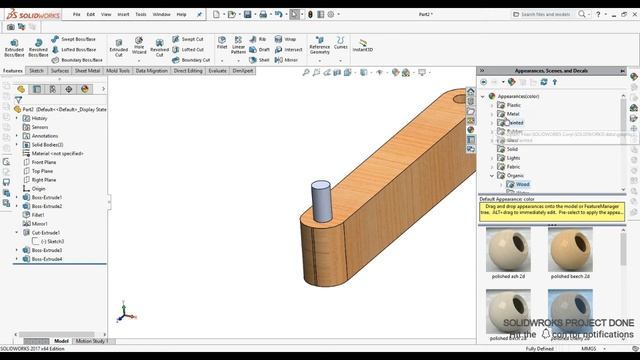
Task: Choose Swept Cut
Action: (188, 39)
